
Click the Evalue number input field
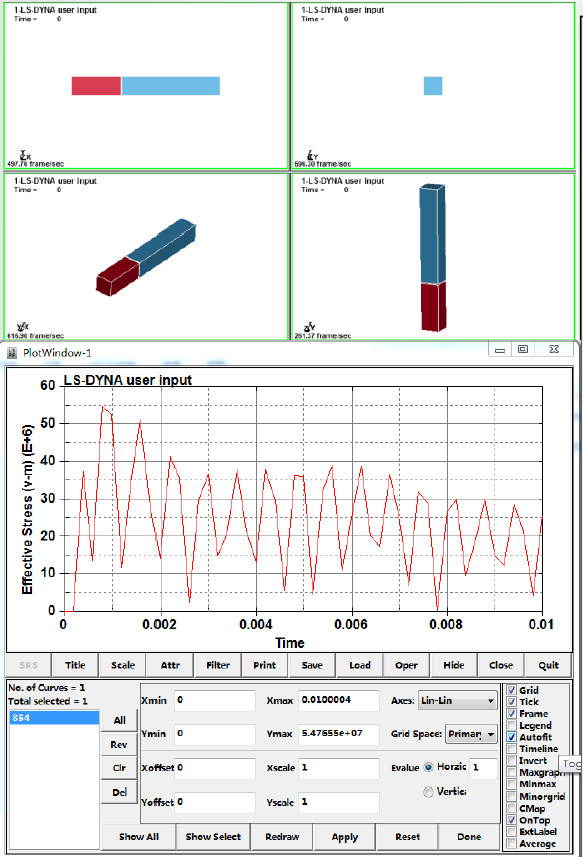[484, 768]
